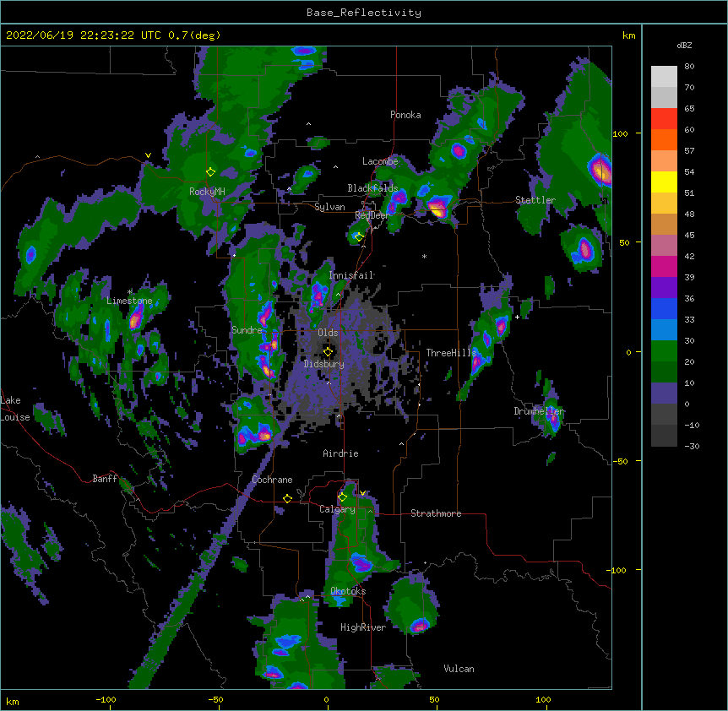Click the -100 tick on the bottom axis
Screen dimensions: 728x711
click(x=106, y=700)
